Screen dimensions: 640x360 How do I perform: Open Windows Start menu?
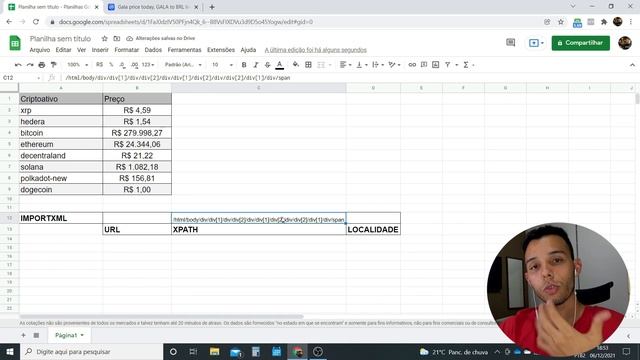click(x=10, y=351)
